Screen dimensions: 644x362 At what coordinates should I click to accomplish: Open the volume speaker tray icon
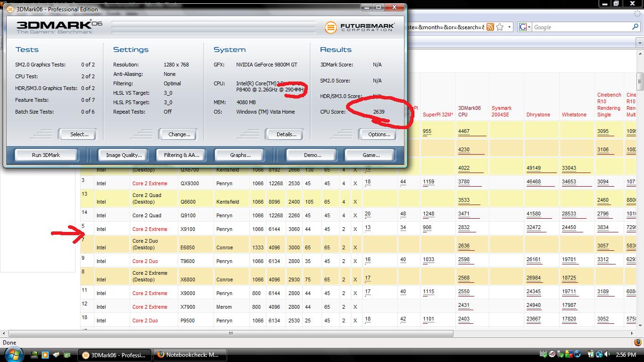[x=608, y=354]
